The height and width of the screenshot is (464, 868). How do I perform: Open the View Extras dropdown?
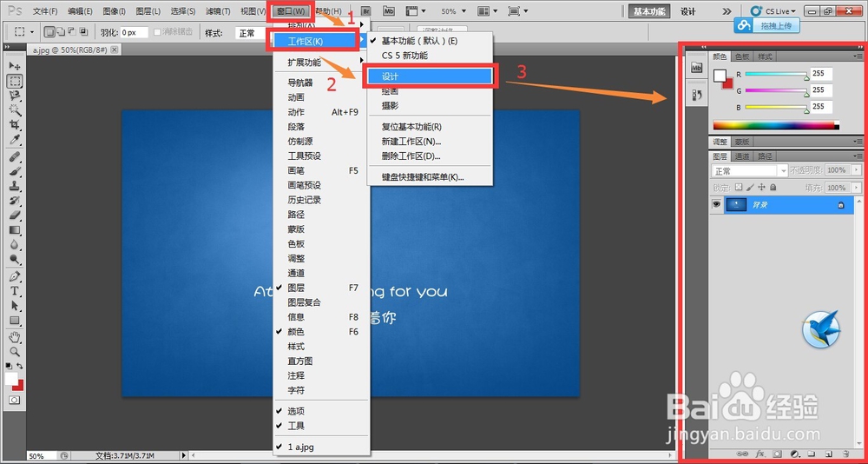pyautogui.click(x=416, y=11)
